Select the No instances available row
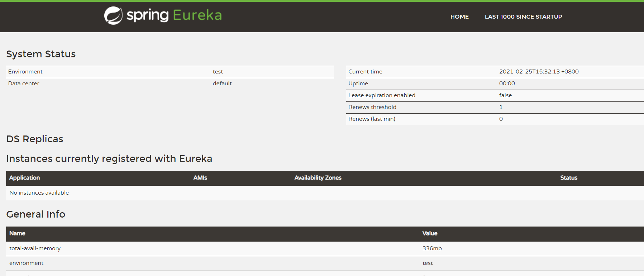This screenshot has height=276, width=644. [325, 193]
